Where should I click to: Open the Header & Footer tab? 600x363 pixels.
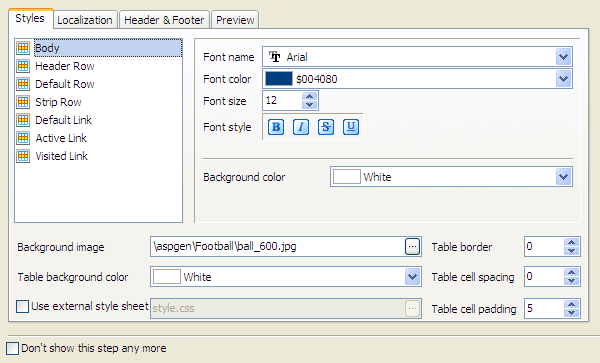click(x=164, y=20)
